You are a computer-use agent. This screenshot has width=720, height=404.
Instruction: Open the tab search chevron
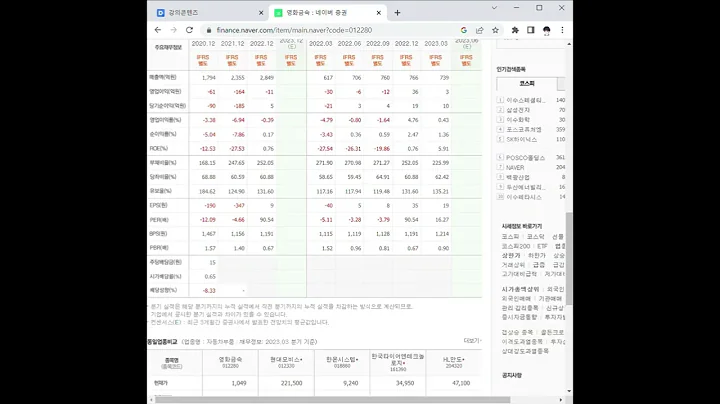click(x=494, y=8)
